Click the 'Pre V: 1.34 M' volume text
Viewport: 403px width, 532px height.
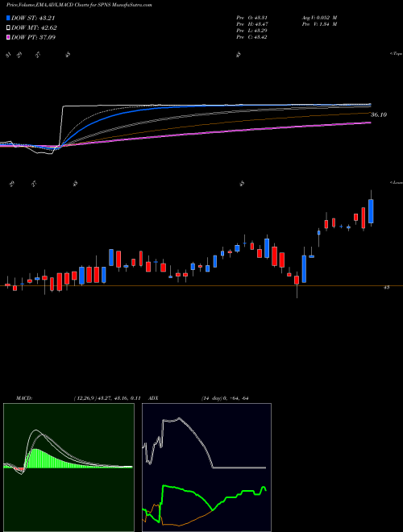click(x=318, y=24)
